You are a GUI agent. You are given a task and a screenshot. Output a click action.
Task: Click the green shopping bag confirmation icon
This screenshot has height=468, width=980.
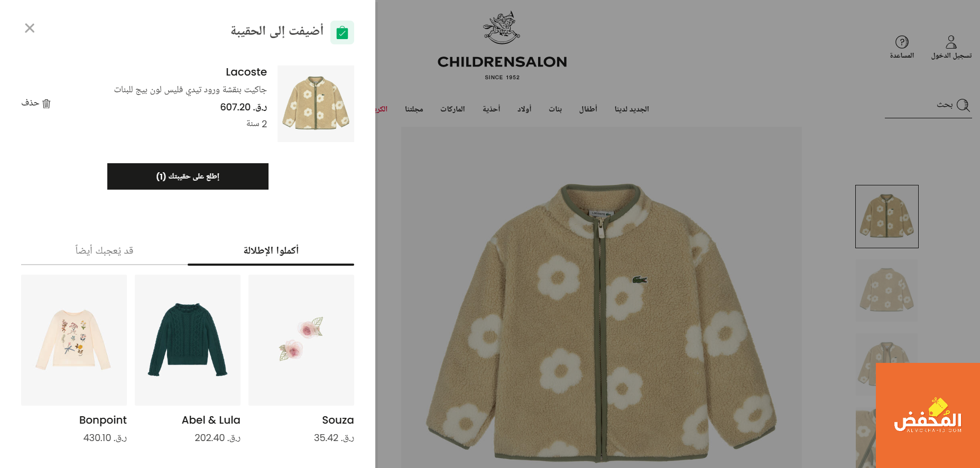342,33
